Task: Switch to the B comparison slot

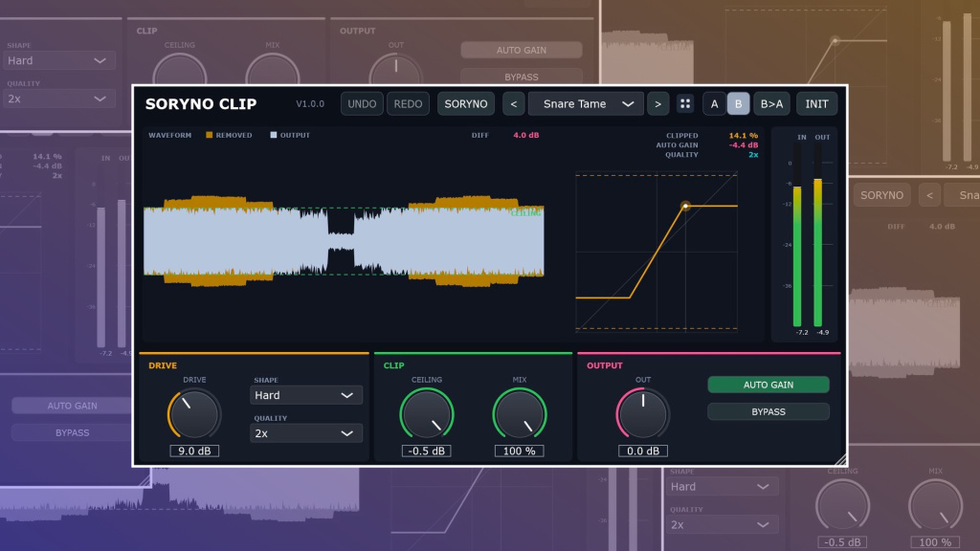Action: coord(738,103)
